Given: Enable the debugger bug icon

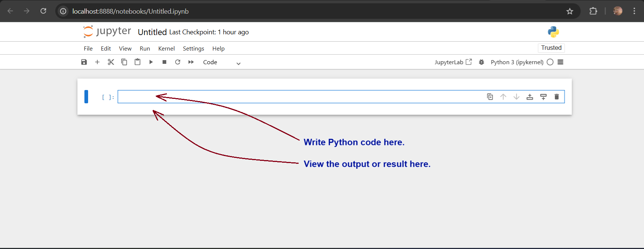Looking at the screenshot, I should tap(481, 62).
